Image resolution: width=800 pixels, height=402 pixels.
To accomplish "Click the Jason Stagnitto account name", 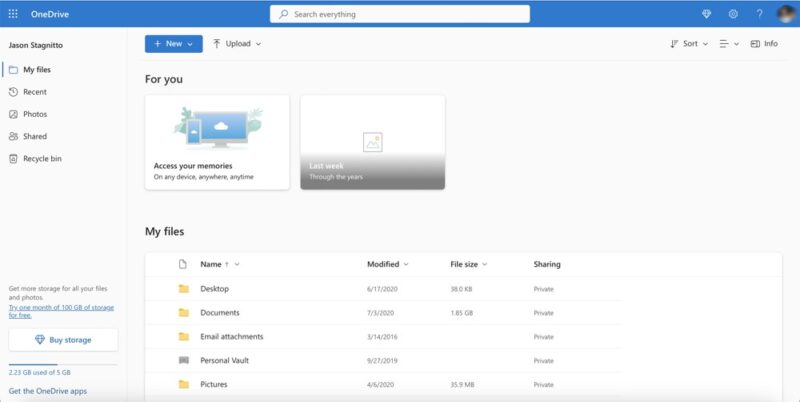I will coord(36,45).
